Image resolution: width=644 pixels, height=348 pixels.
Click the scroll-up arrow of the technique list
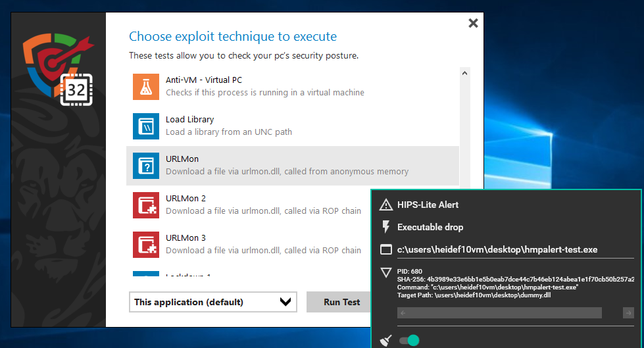pyautogui.click(x=464, y=73)
